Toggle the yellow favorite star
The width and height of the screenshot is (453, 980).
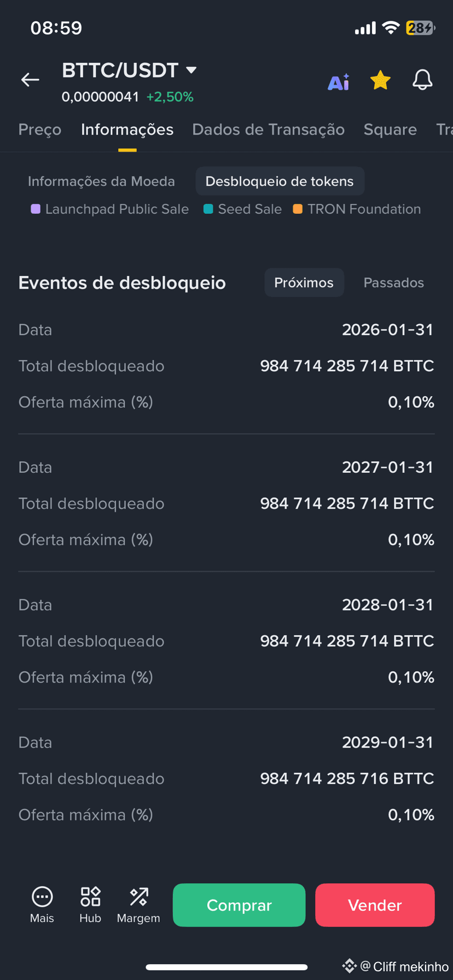[380, 80]
